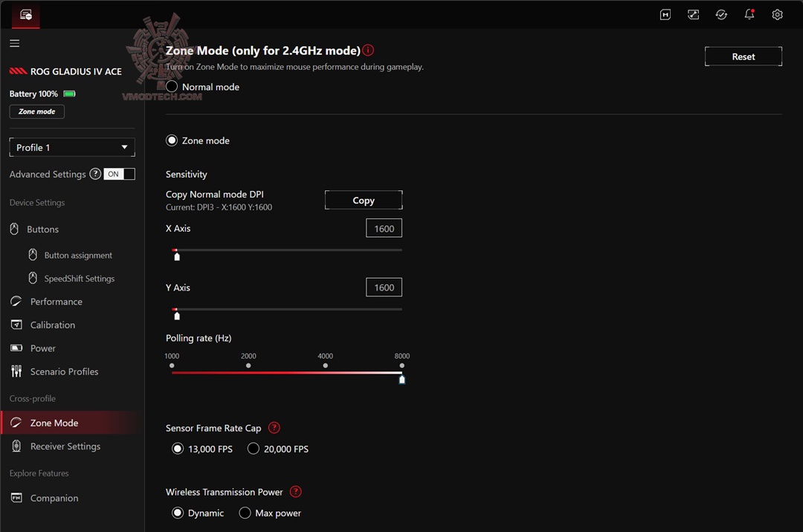Select Zone Mode in sidebar

point(72,423)
